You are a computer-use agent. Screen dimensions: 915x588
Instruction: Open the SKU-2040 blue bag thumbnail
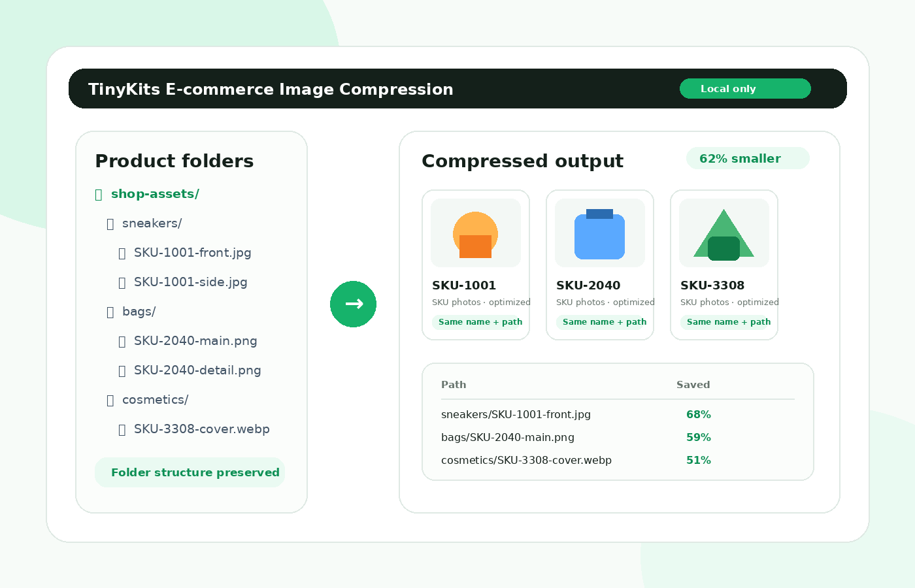click(x=600, y=233)
